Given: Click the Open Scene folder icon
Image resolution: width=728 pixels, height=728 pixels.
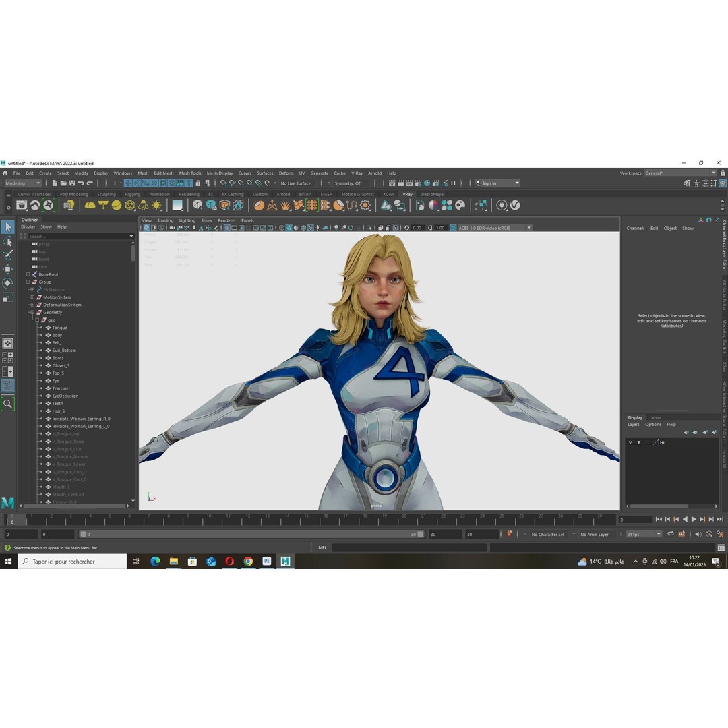Looking at the screenshot, I should tap(63, 183).
